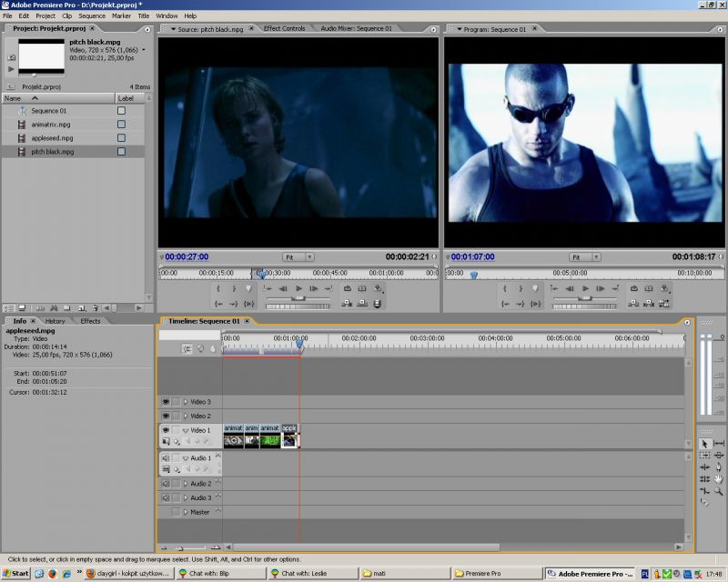
Task: Step back one frame in Program monitor
Action: (570, 288)
